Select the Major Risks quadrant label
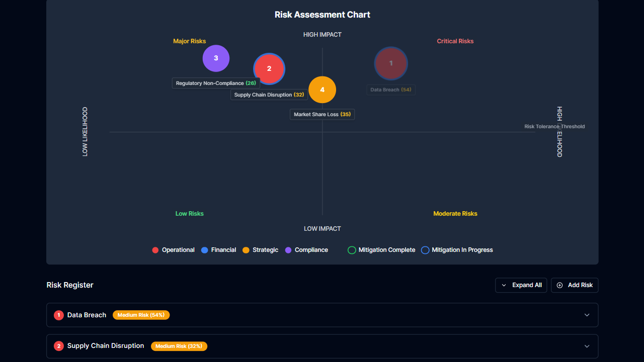 pos(190,41)
